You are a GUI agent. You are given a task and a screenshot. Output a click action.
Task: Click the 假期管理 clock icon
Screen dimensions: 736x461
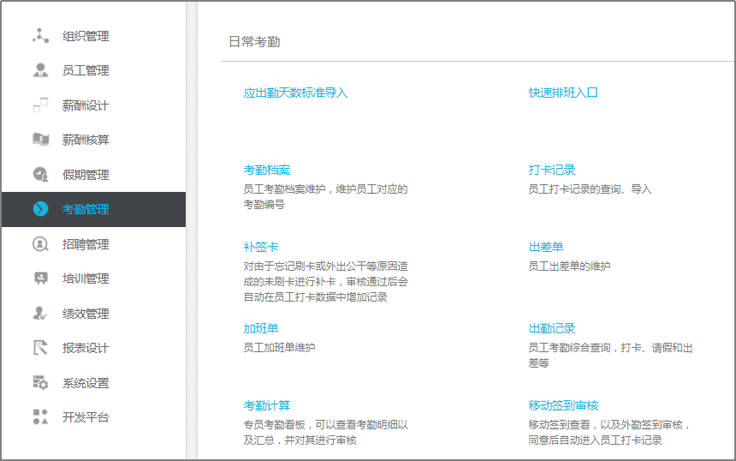point(41,174)
